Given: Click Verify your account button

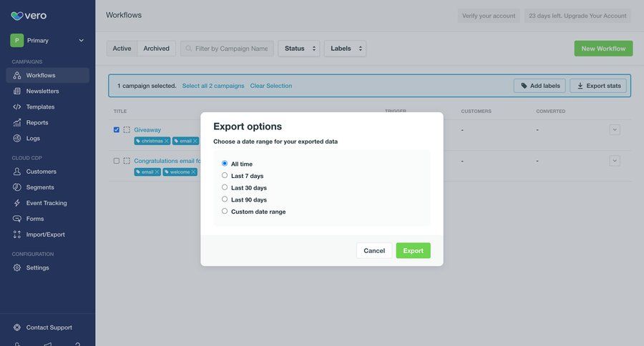Looking at the screenshot, I should [489, 16].
